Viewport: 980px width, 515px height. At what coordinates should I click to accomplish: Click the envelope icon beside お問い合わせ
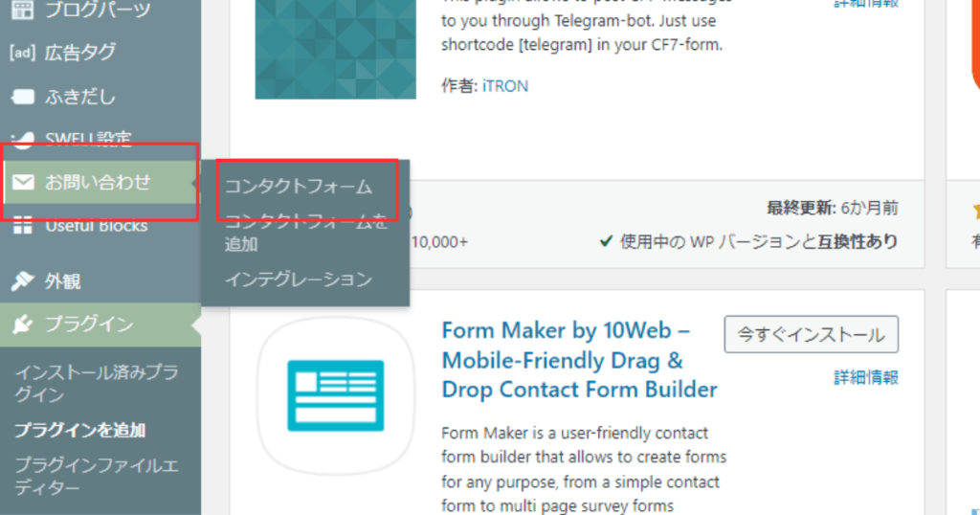click(23, 182)
